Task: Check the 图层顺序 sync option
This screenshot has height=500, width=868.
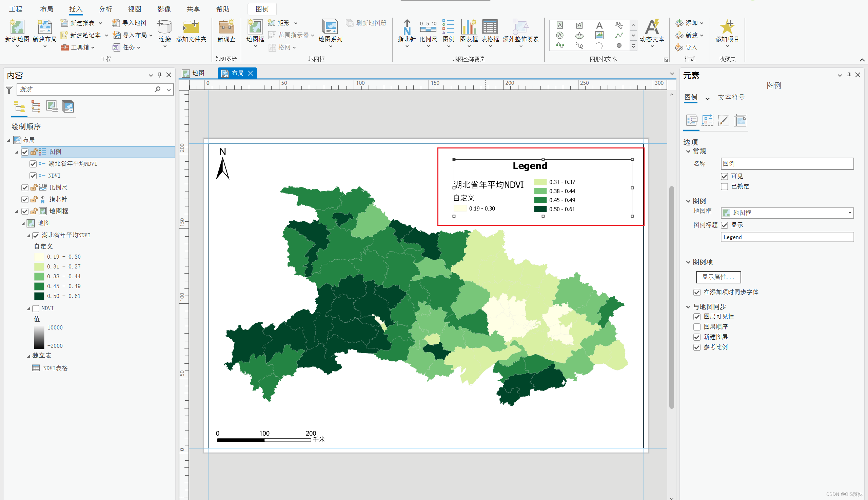Action: click(x=697, y=327)
